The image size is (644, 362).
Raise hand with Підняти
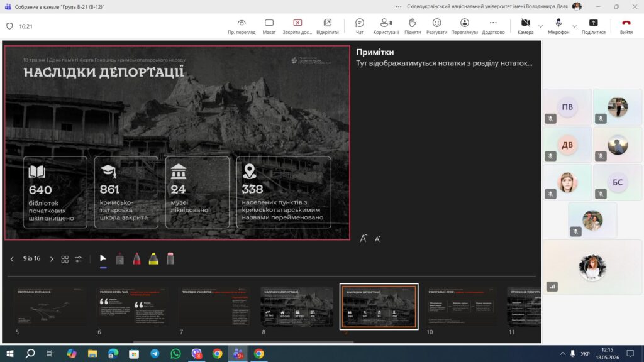coord(413,26)
